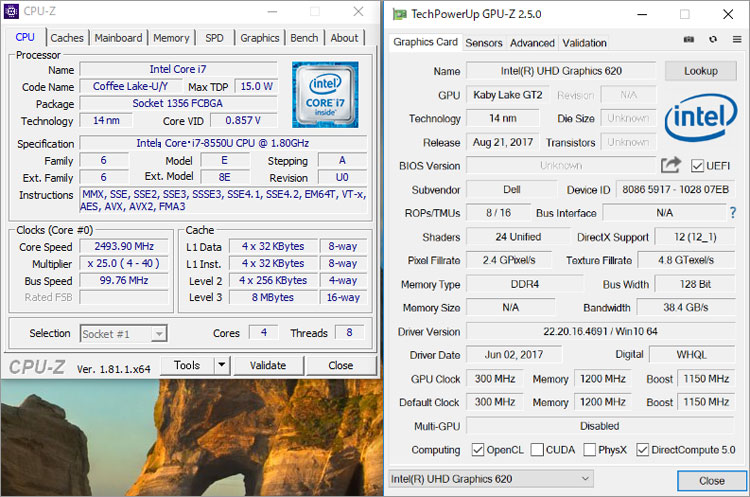Click the GPU-Z screenshot camera icon
750x497 pixels.
tap(689, 39)
